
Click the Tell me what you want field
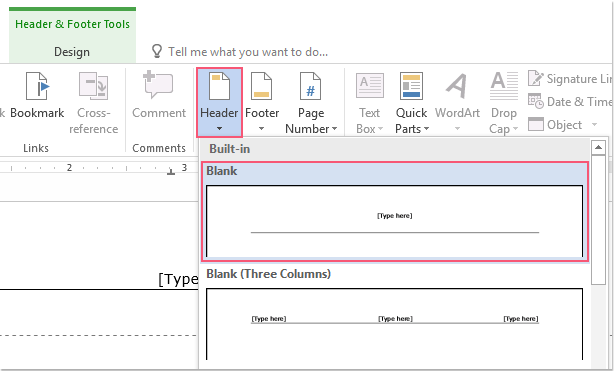coord(248,52)
